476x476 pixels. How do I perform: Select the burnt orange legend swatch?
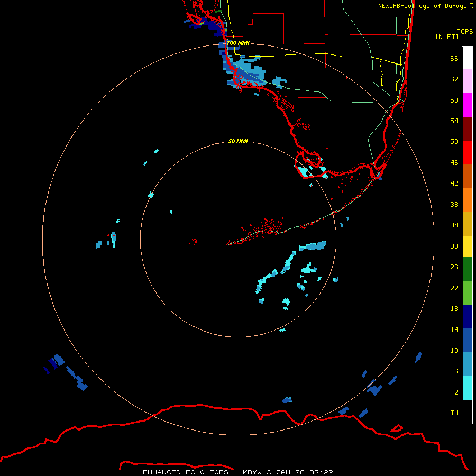[467, 176]
